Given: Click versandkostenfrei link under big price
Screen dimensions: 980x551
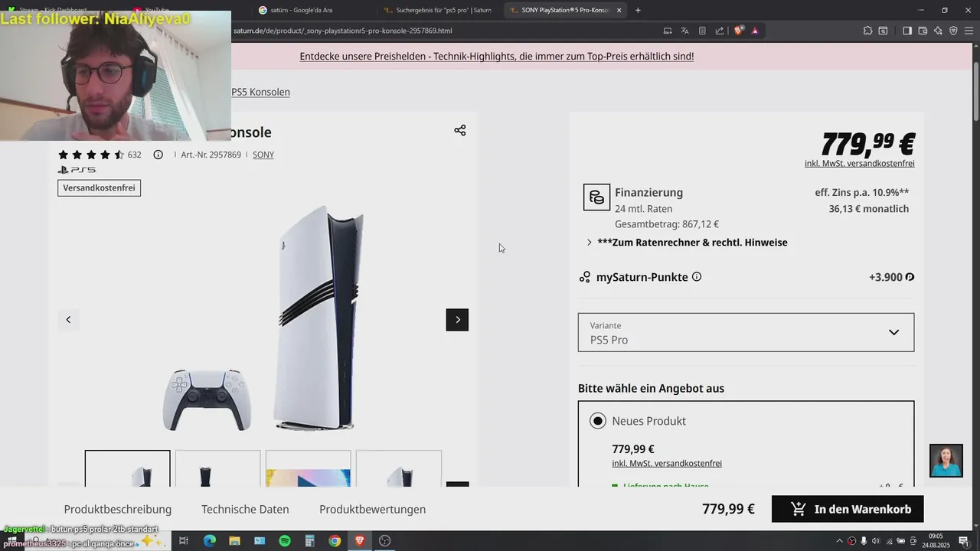Looking at the screenshot, I should click(x=859, y=163).
